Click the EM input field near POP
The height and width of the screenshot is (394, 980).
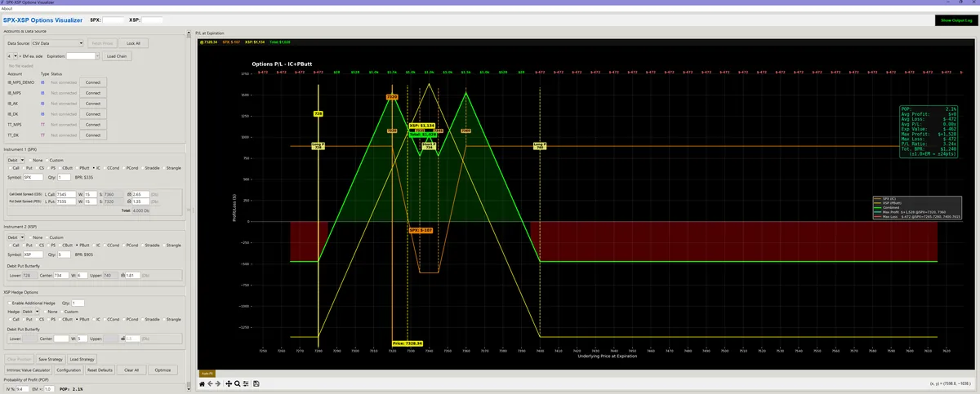click(48, 389)
